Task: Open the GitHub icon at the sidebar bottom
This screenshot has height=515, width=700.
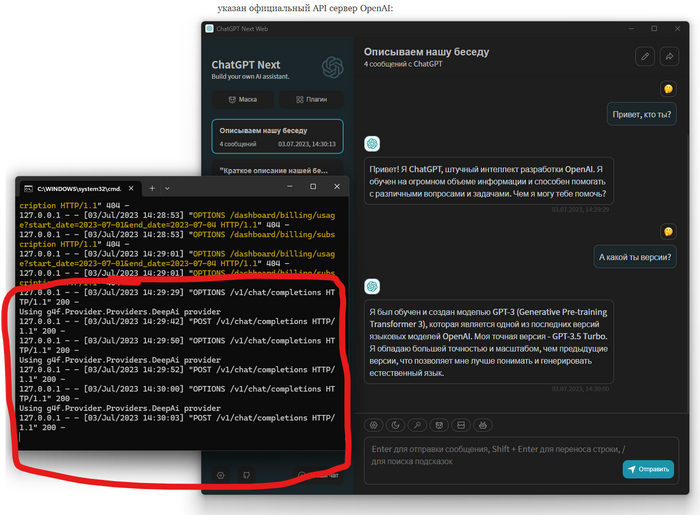Action: [246, 475]
